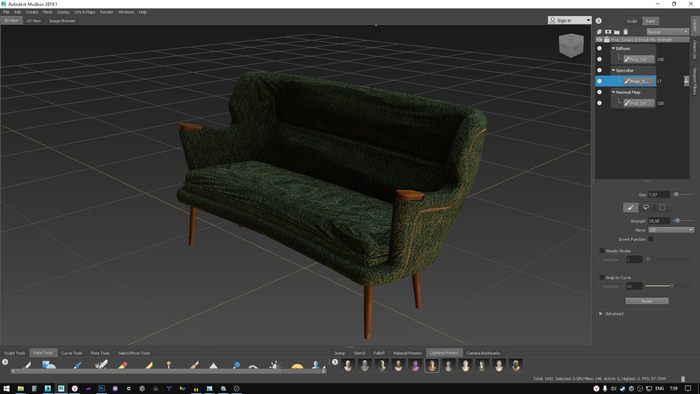This screenshot has width=700, height=394.
Task: Open the Render menu
Action: [x=106, y=12]
